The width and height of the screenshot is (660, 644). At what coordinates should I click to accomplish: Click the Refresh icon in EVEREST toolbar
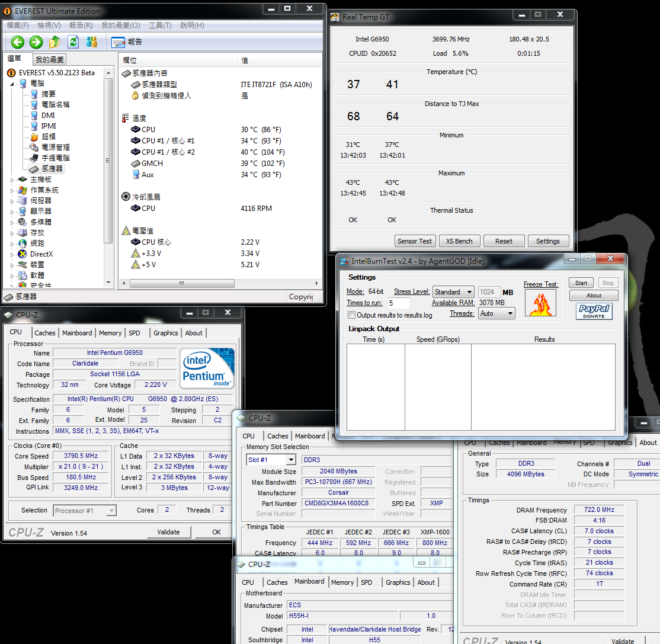coord(73,41)
